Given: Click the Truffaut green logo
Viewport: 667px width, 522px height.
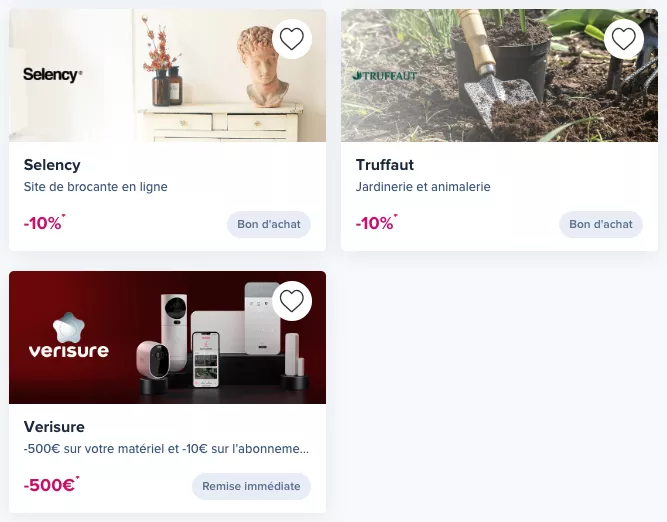Looking at the screenshot, I should (x=385, y=76).
